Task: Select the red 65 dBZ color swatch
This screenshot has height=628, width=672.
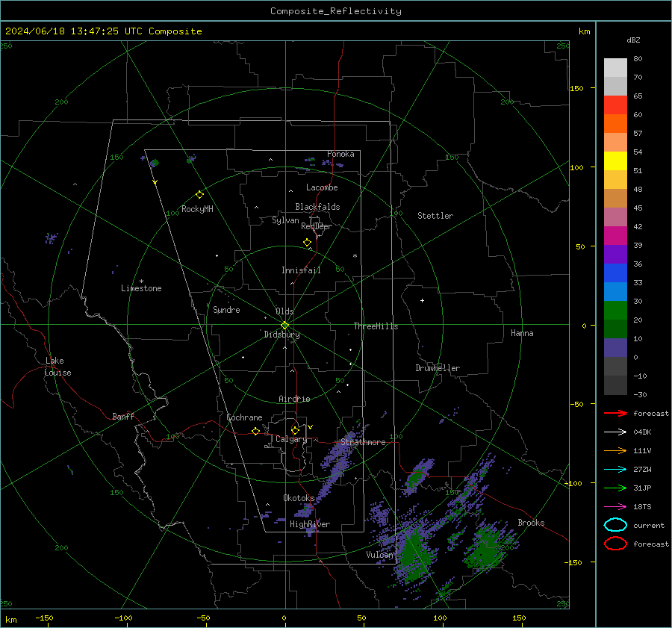Action: click(615, 105)
